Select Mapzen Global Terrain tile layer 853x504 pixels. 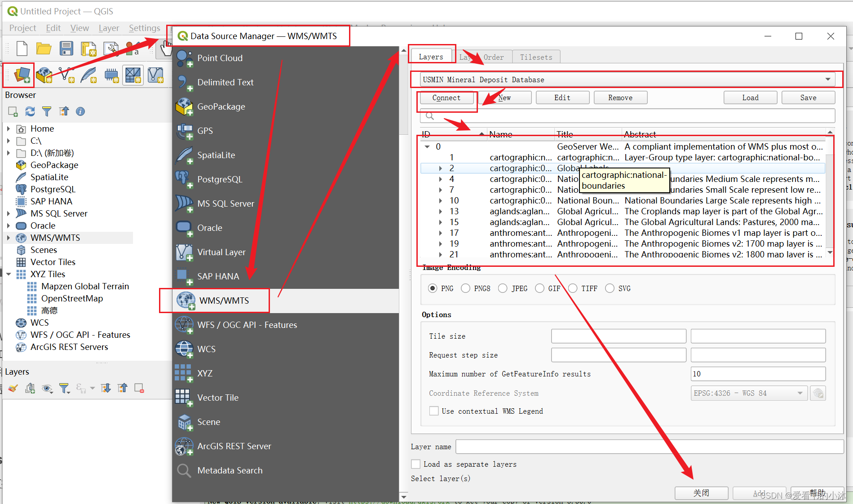click(85, 286)
